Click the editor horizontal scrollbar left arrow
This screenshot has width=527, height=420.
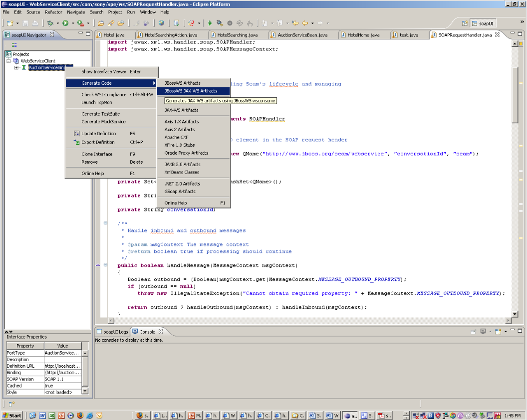[x=111, y=321]
